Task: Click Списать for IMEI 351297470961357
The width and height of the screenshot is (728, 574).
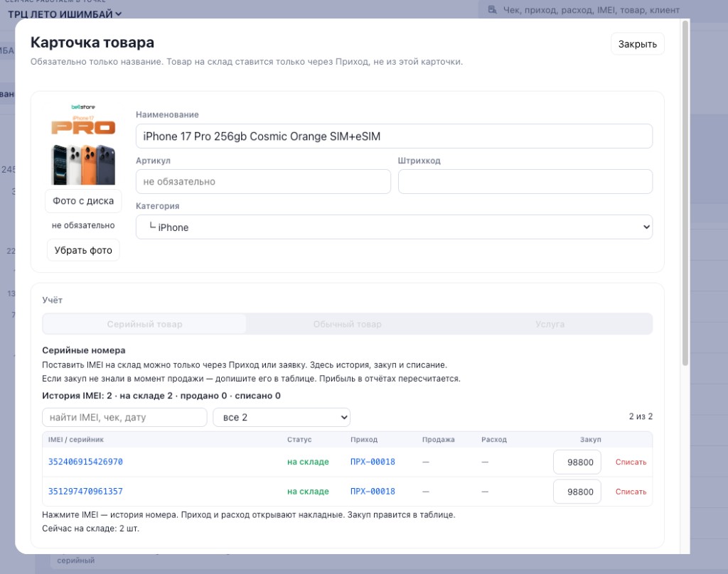Action: [x=631, y=492]
